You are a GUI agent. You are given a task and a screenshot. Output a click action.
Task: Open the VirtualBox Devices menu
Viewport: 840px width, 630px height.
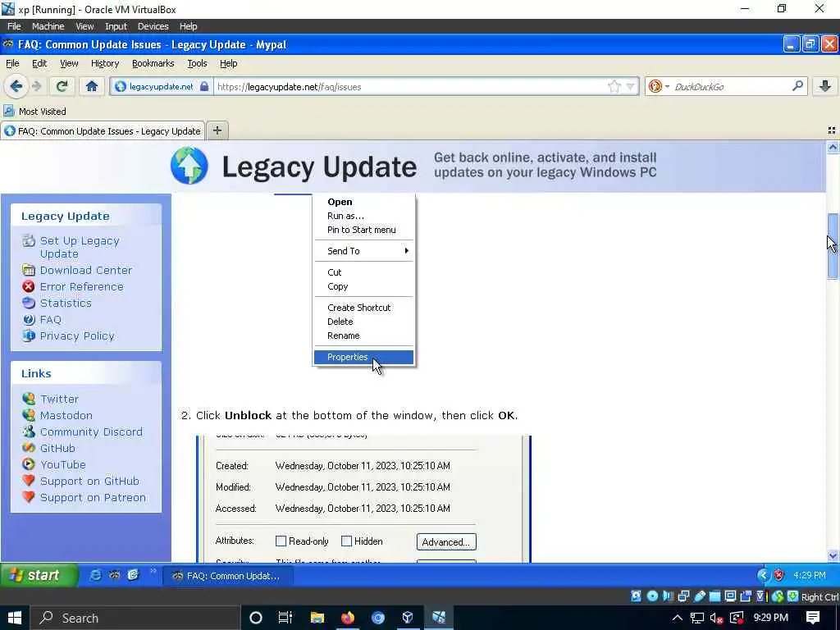(x=153, y=26)
